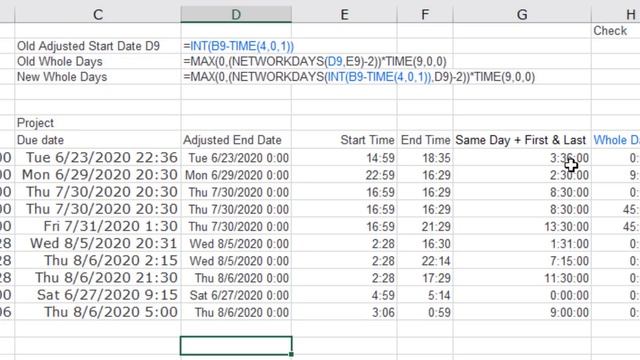Click the 'Check' cell in column H
Screen dimensions: 640x360
(x=610, y=31)
